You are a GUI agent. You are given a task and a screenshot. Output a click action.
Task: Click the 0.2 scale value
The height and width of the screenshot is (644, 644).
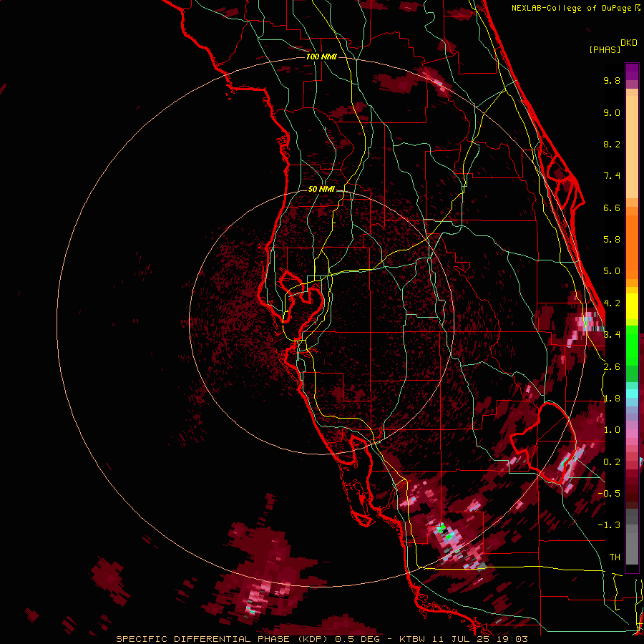[612, 462]
